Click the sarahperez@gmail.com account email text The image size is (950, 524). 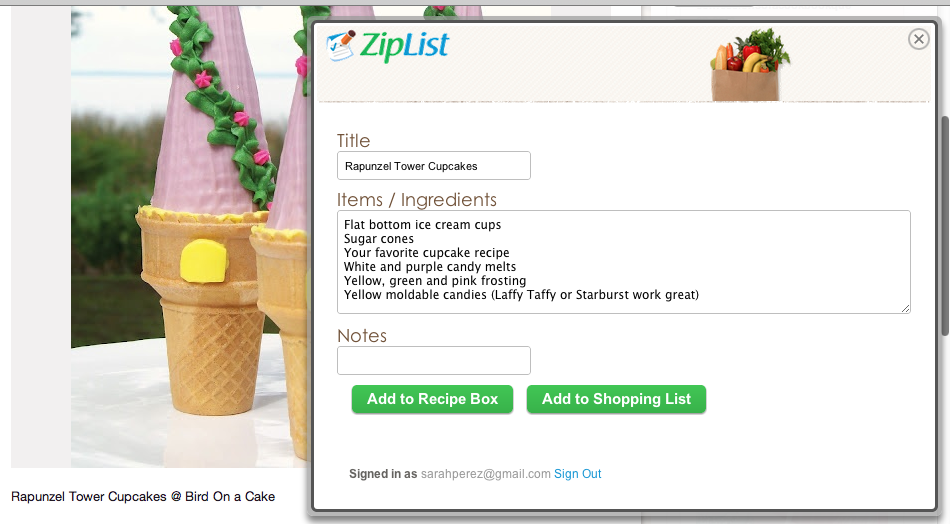(x=485, y=474)
